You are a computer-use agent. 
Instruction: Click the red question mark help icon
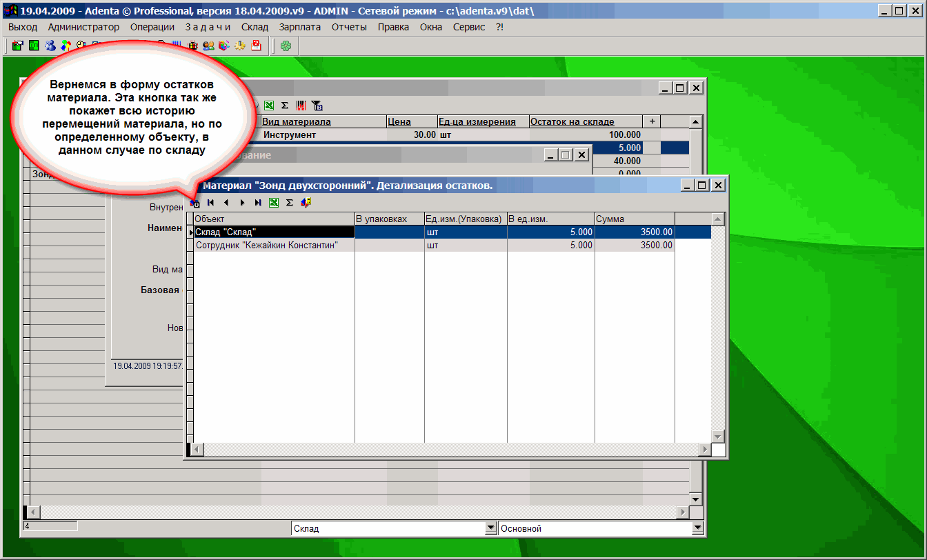click(257, 46)
